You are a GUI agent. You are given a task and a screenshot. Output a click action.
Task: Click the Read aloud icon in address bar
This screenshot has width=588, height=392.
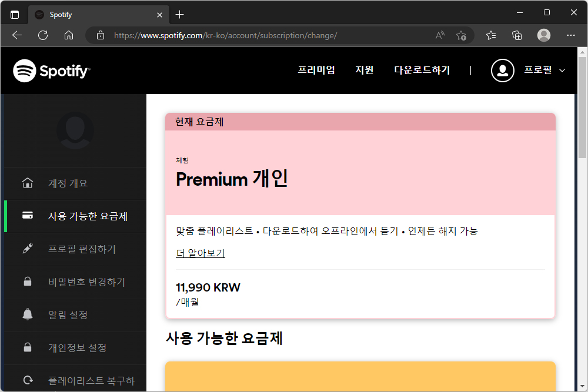click(x=440, y=35)
